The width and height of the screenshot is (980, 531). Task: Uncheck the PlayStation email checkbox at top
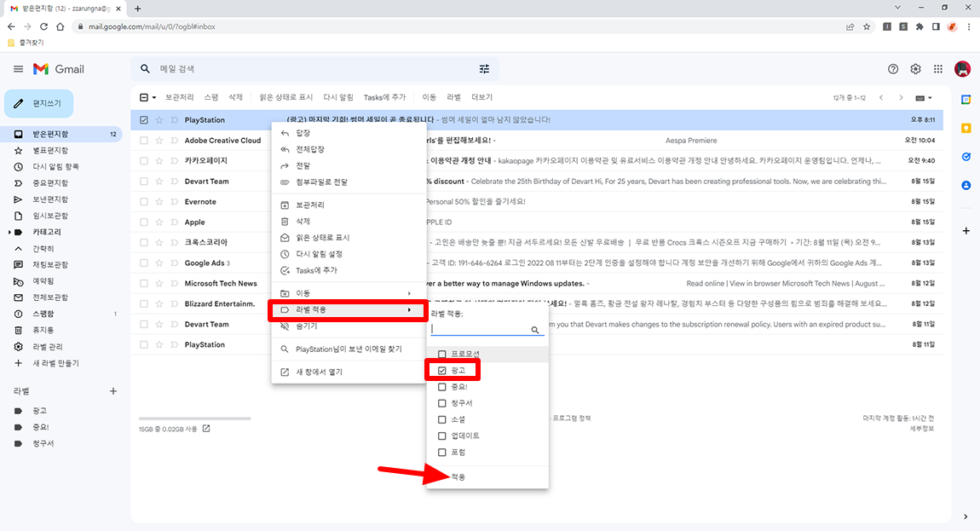pyautogui.click(x=144, y=120)
